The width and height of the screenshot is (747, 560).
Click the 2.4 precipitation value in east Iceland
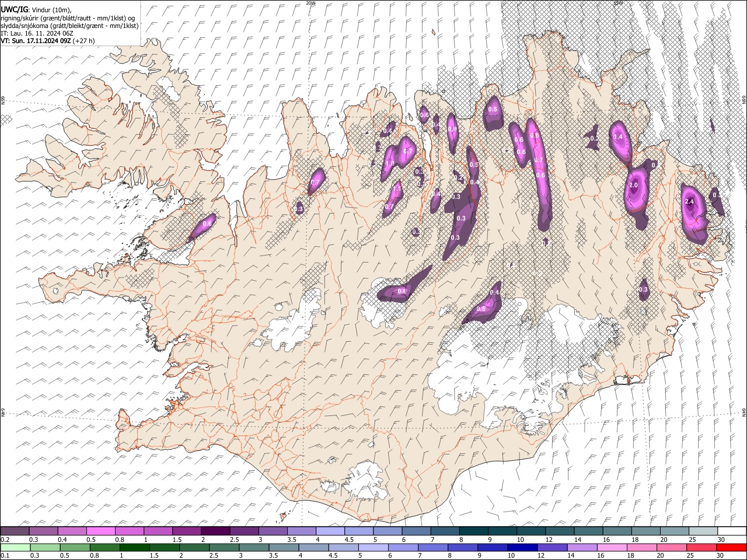tap(689, 202)
